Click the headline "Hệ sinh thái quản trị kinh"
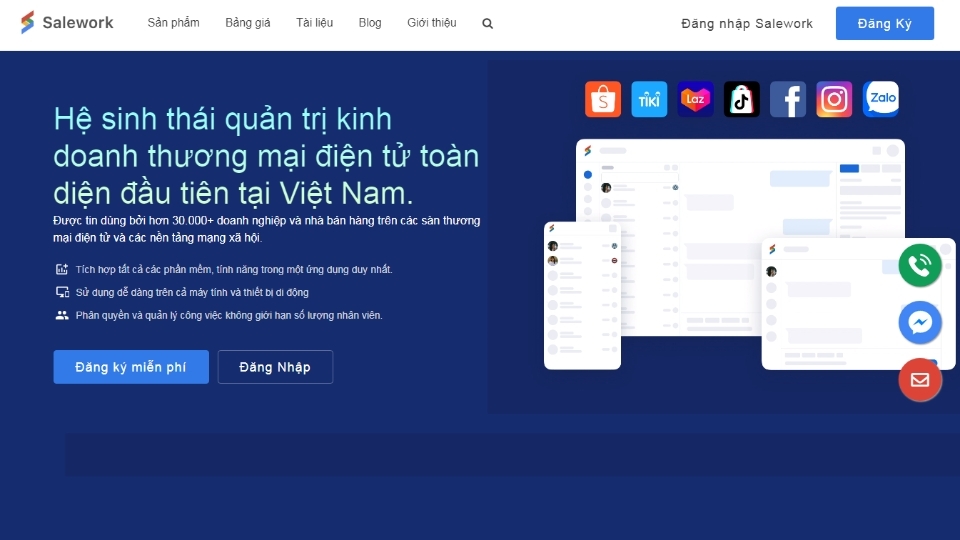Image resolution: width=960 pixels, height=540 pixels. coord(222,119)
